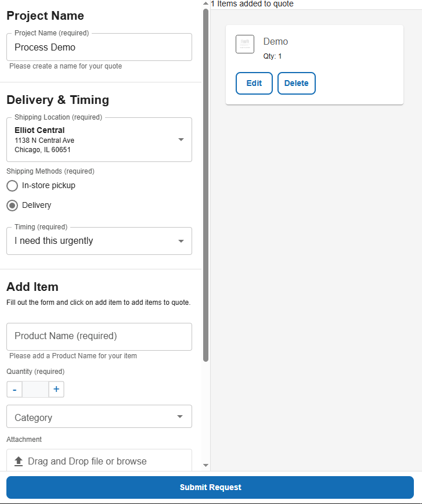This screenshot has height=504, width=422.
Task: Select Delivery shipping method
Action: 12,205
